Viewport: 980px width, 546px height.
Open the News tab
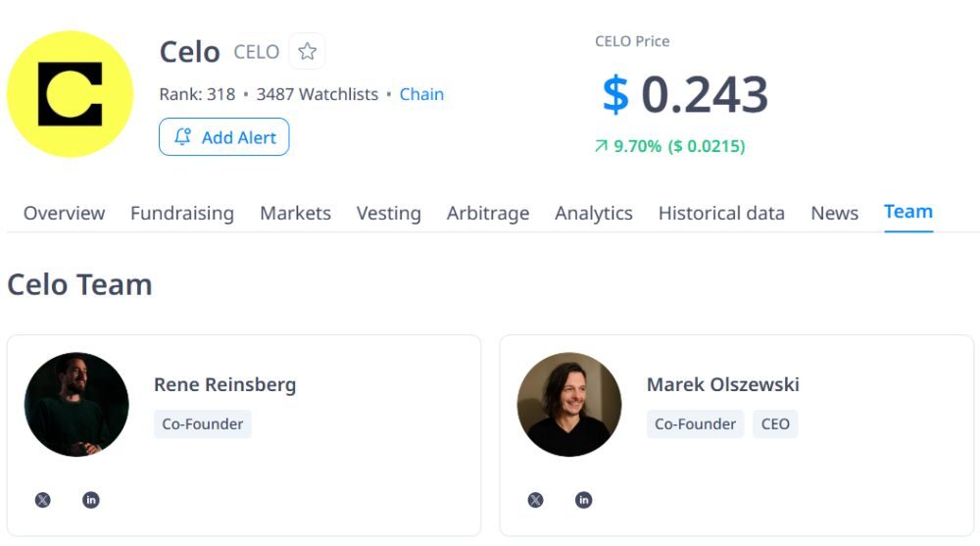834,213
